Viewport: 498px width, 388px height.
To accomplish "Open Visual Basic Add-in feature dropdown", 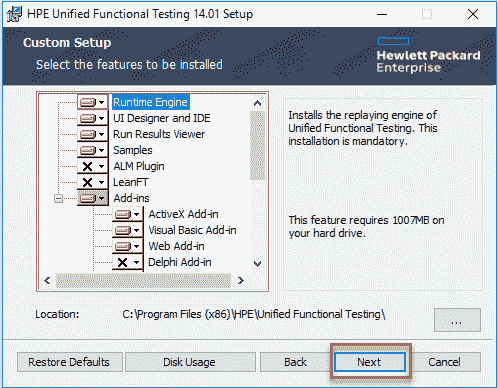I will (128, 230).
